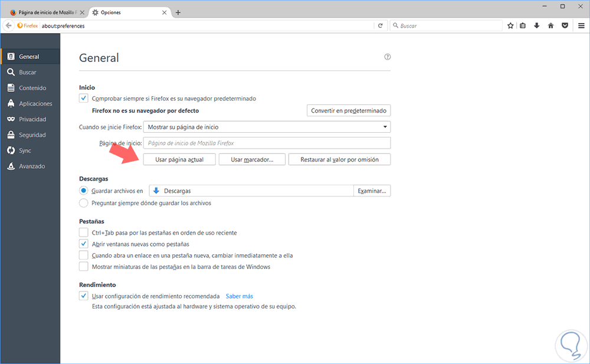Select Seguridad in the sidebar
The image size is (590, 364).
[30, 135]
